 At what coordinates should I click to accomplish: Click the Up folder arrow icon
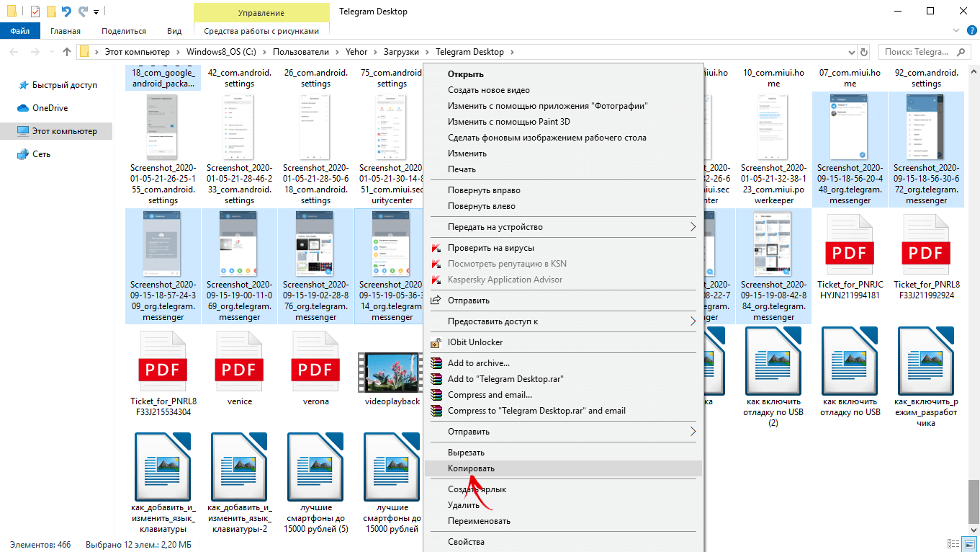67,52
